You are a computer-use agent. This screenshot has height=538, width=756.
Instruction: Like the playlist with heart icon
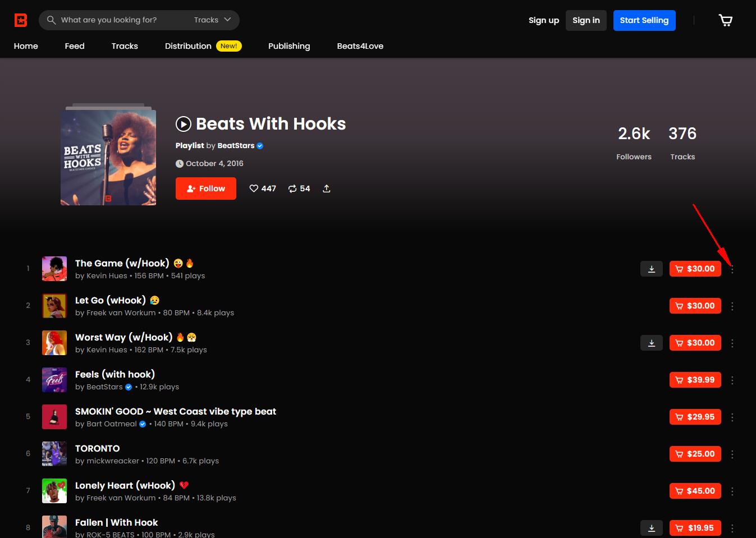[x=254, y=188]
